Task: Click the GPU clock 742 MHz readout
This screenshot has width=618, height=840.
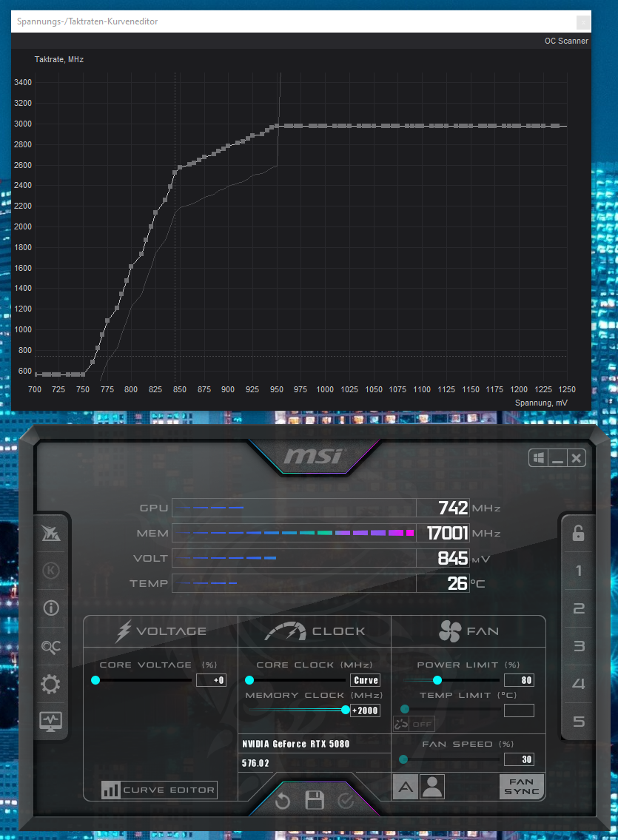Action: (443, 508)
